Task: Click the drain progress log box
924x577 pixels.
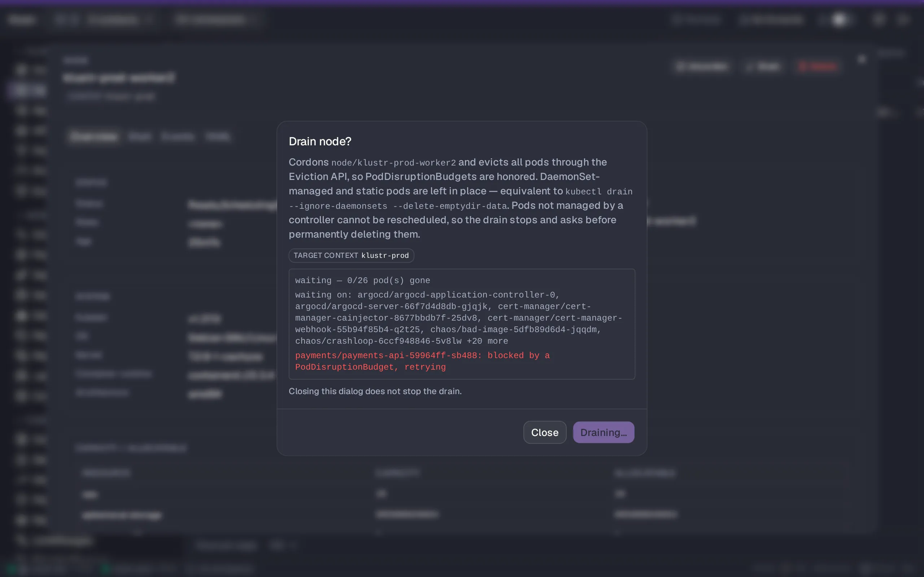Action: [462, 324]
